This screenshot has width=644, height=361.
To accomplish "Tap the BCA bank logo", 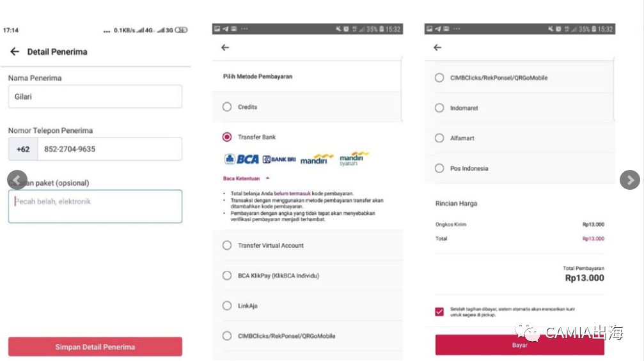I will click(x=241, y=159).
